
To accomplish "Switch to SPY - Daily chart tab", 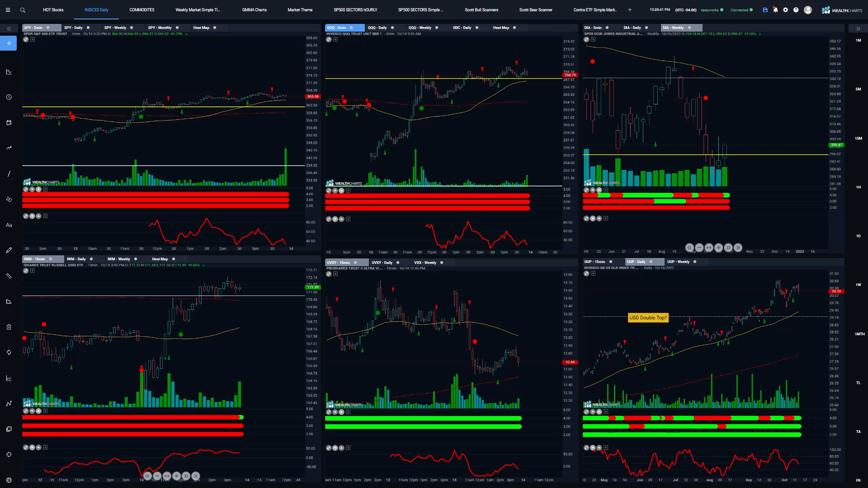I will click(x=73, y=28).
